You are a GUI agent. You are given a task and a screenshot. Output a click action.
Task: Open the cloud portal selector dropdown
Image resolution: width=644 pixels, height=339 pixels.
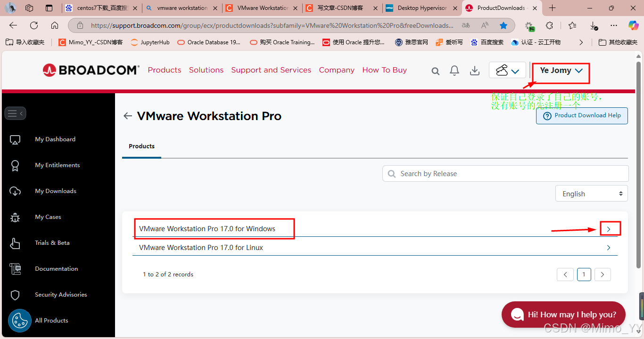tap(507, 70)
